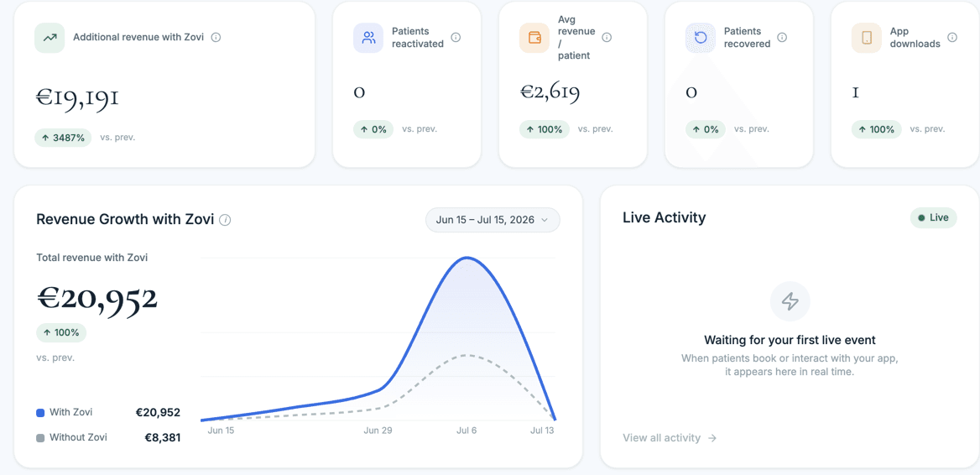Click the large €20,952 total revenue figure
Image resolution: width=980 pixels, height=475 pixels.
coord(96,299)
